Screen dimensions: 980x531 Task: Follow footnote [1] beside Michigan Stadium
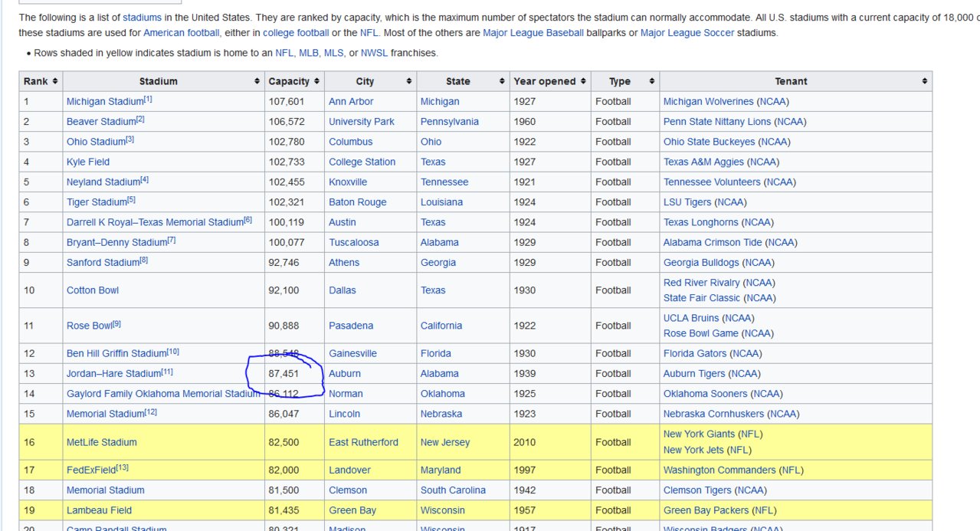[x=148, y=99]
